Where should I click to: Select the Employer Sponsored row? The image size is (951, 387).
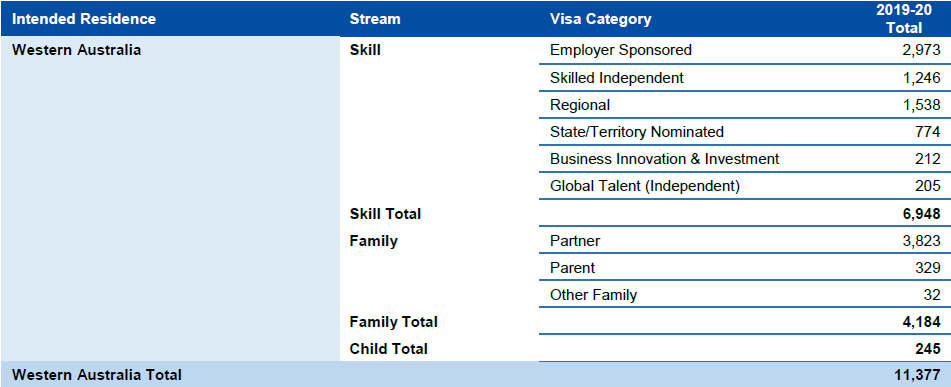(x=745, y=50)
